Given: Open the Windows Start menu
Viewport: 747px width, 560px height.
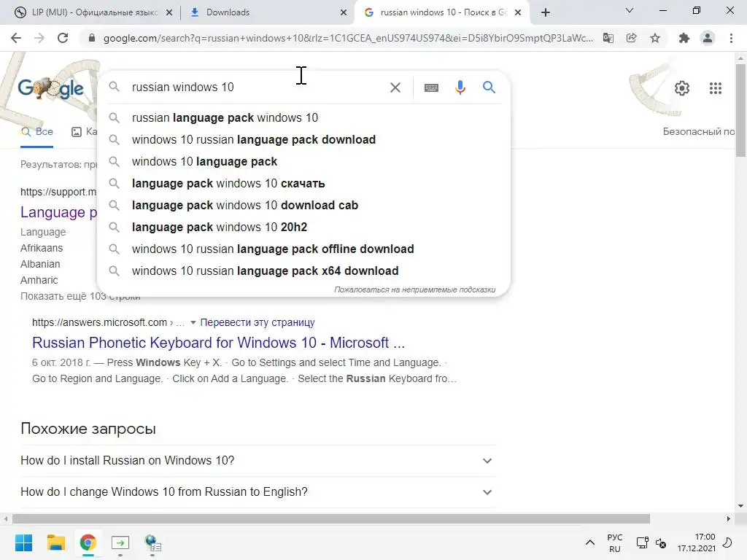Looking at the screenshot, I should (x=23, y=542).
